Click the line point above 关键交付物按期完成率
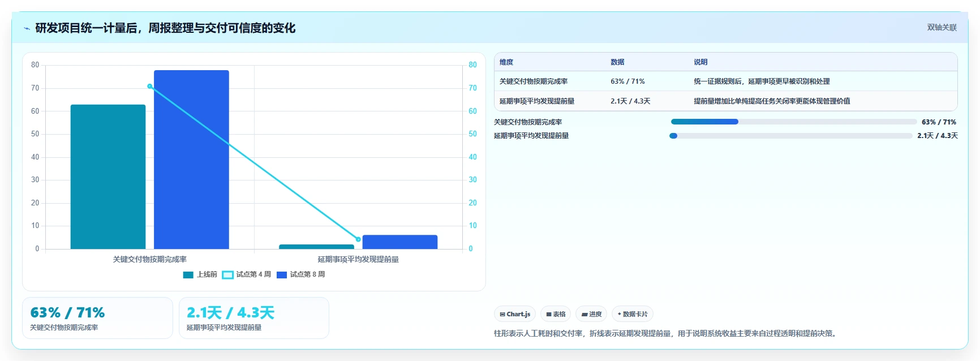The height and width of the screenshot is (361, 980). [x=150, y=86]
